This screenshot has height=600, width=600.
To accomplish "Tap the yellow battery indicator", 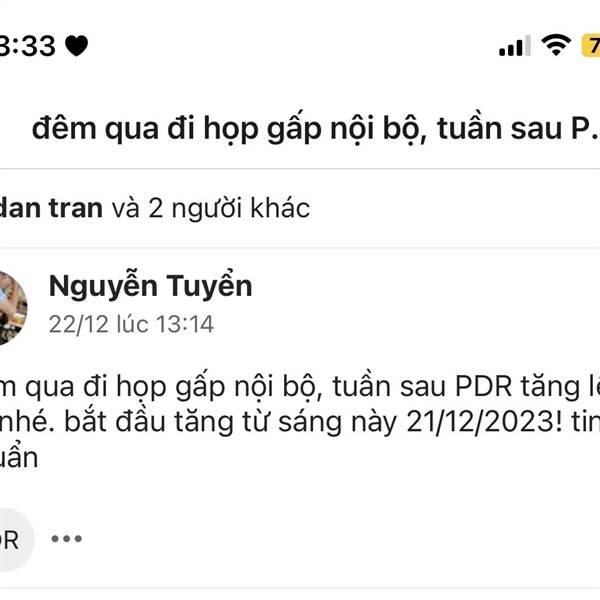I will pyautogui.click(x=590, y=46).
